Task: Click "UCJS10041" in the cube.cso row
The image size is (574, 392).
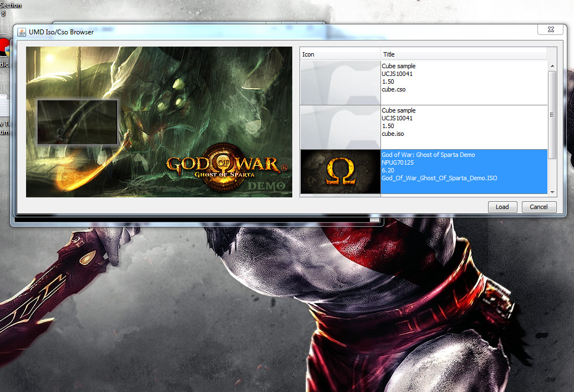Action: pos(397,74)
